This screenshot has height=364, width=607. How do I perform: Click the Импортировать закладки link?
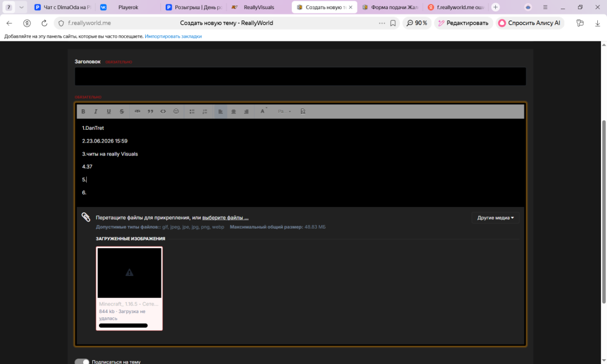[173, 36]
